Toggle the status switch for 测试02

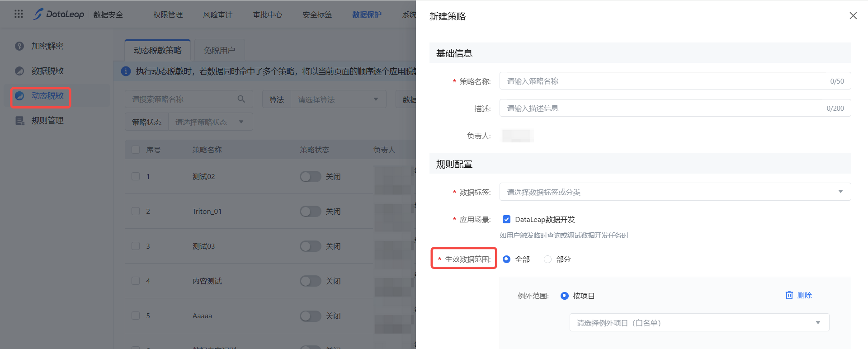(310, 177)
